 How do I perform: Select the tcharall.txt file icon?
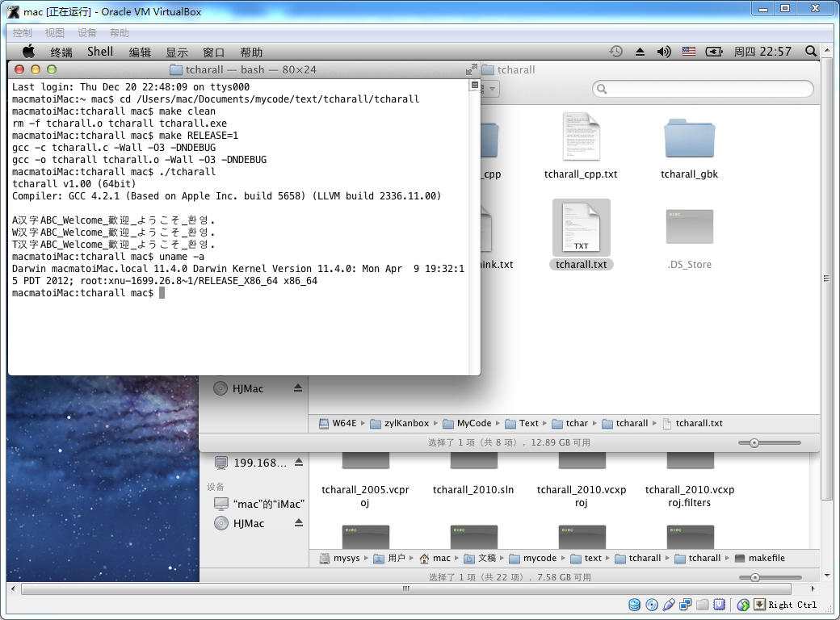tap(582, 227)
